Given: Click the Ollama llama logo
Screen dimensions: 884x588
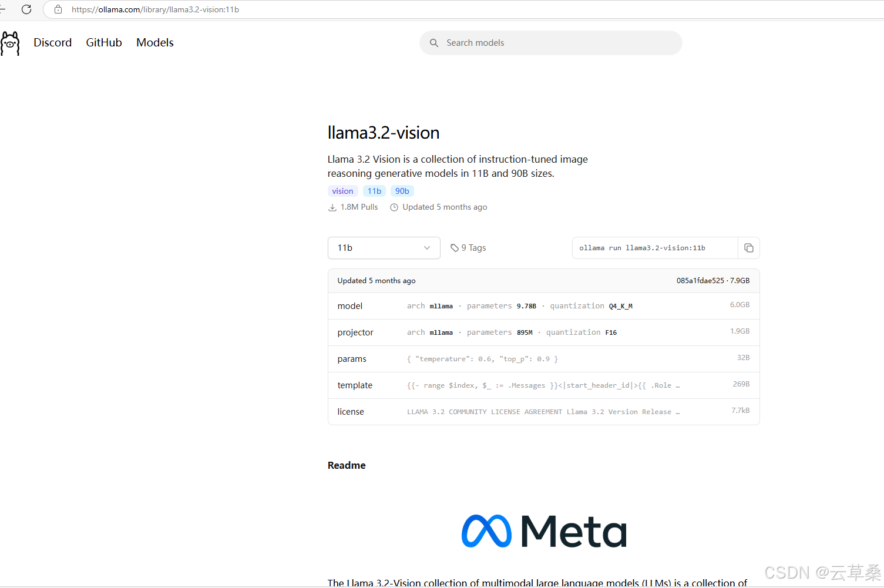Looking at the screenshot, I should pyautogui.click(x=10, y=43).
